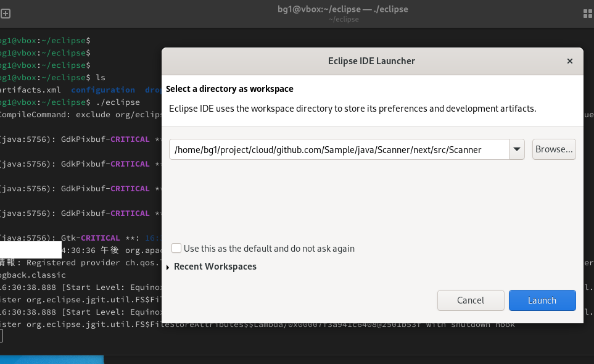
Task: Click Browse to pick a workspace folder
Action: coord(553,149)
